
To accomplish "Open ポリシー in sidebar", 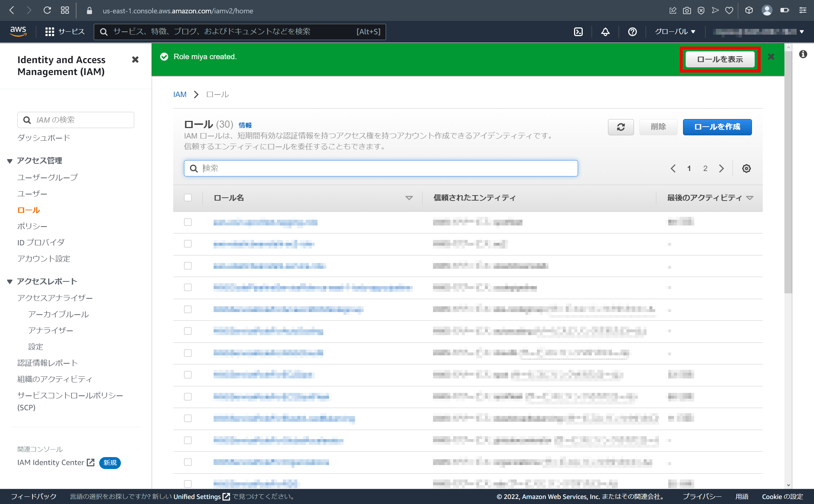I will [x=32, y=226].
